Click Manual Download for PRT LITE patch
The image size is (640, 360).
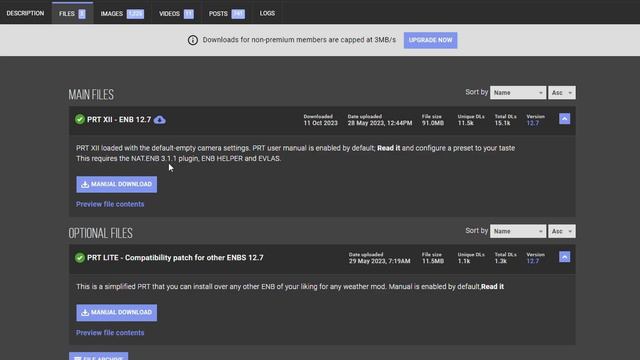coord(116,312)
